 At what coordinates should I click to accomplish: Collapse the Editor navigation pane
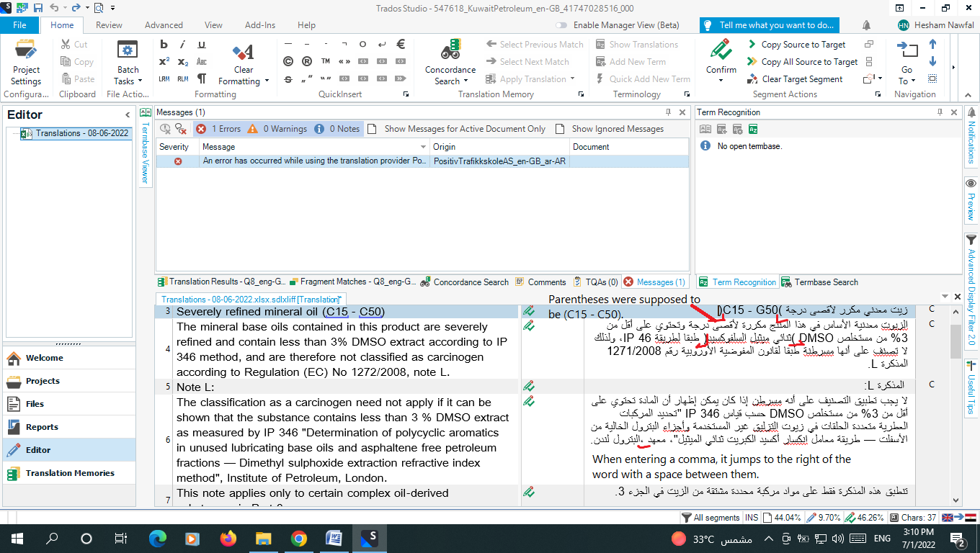128,114
